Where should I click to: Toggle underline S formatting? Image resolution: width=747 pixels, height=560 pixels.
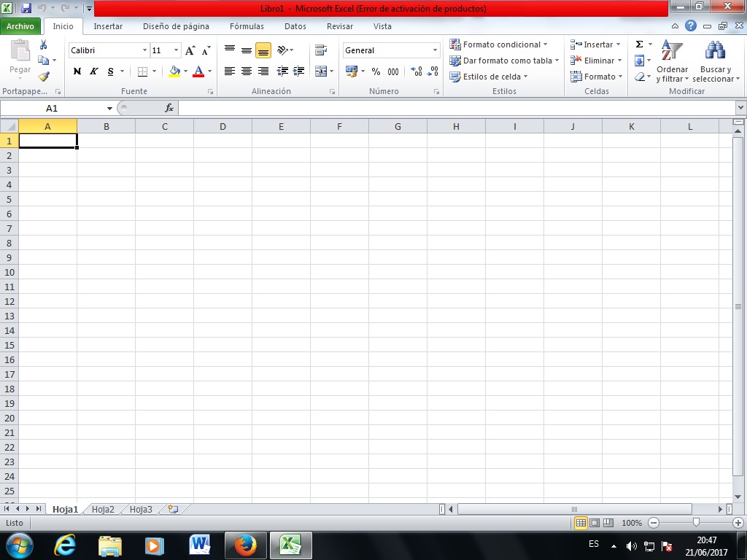[111, 71]
